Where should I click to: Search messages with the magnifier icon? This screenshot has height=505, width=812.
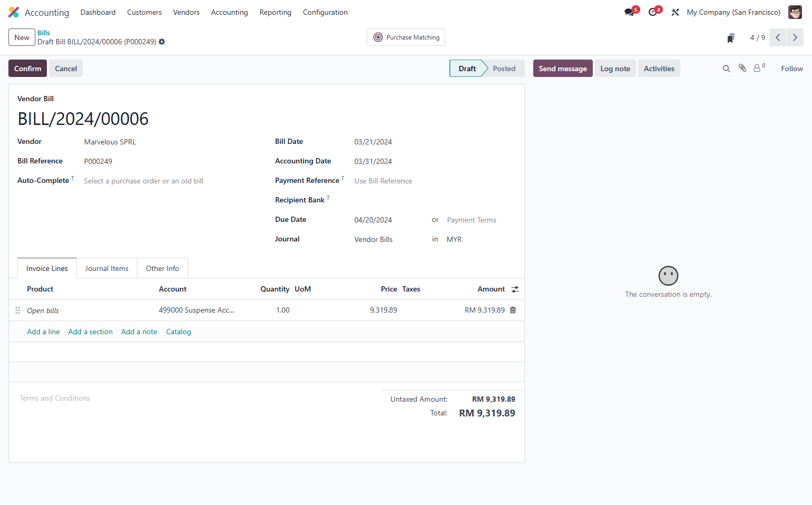[x=726, y=69]
